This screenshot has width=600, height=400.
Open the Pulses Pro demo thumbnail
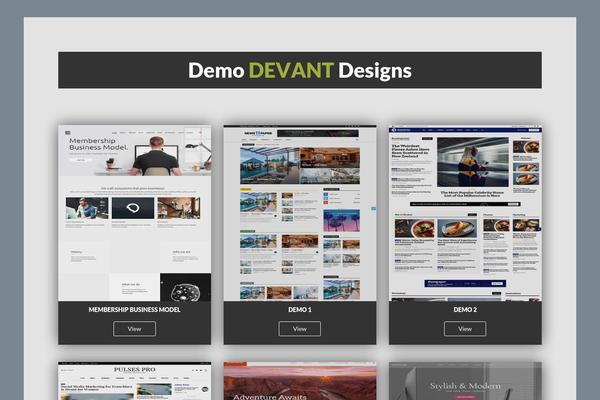click(134, 381)
